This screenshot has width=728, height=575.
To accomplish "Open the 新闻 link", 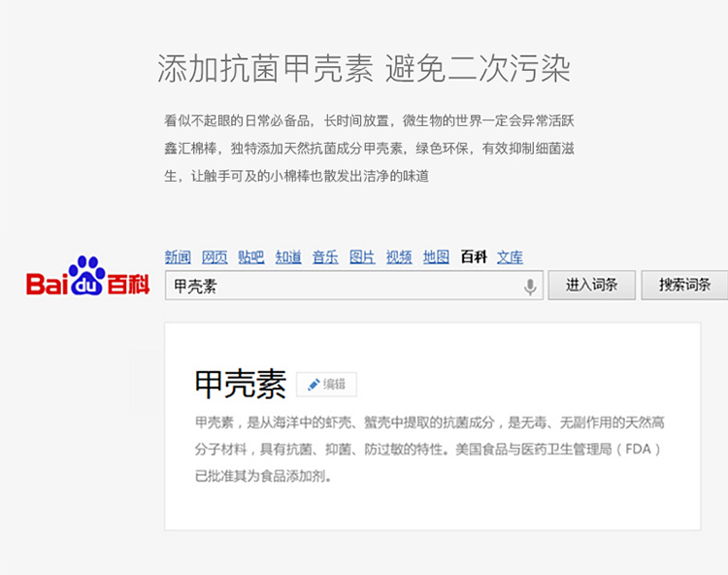I will point(178,256).
